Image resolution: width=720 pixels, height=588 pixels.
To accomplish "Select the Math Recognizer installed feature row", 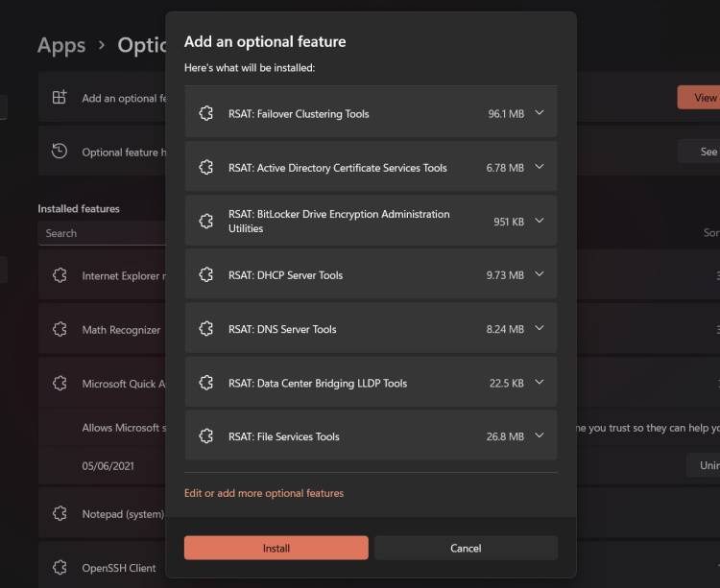I will (102, 329).
